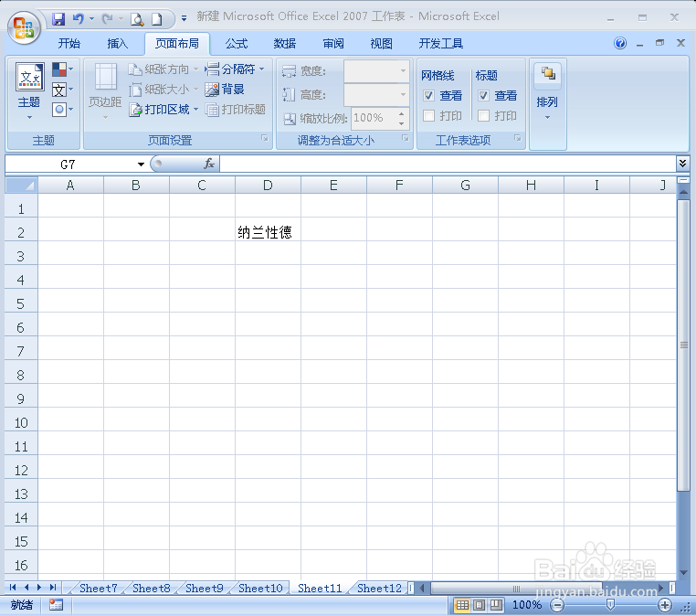Viewport: 696px width, 616px height.
Task: Enable Gridlines Print (打印) checkbox
Action: [428, 116]
